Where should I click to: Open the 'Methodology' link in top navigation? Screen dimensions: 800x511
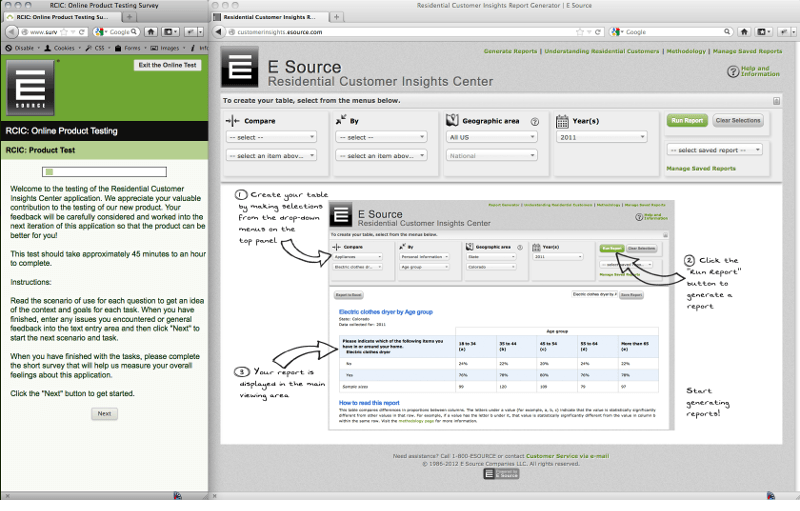point(686,51)
